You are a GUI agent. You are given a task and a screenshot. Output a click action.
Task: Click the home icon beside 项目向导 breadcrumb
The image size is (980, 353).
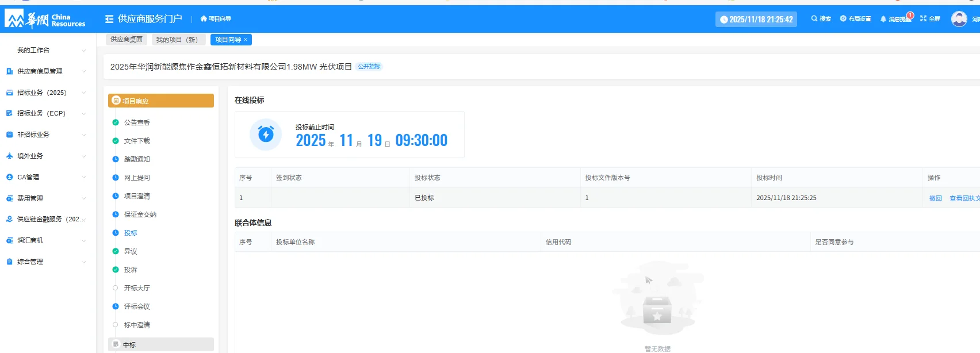pyautogui.click(x=204, y=19)
